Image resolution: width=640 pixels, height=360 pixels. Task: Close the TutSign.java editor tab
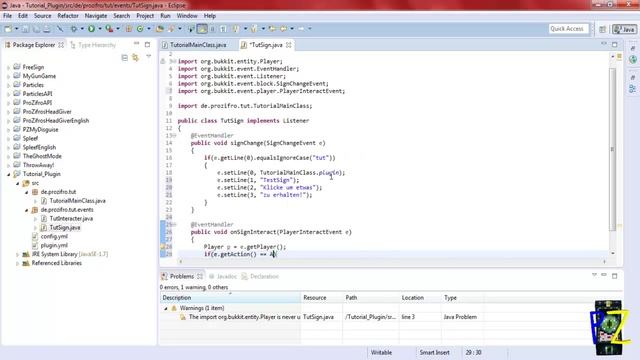click(x=289, y=45)
